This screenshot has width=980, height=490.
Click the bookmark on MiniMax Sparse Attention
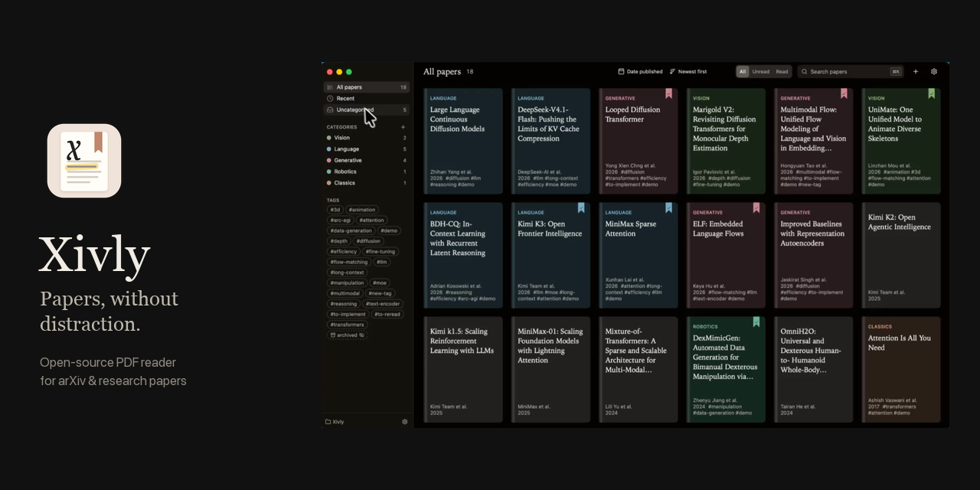pyautogui.click(x=668, y=207)
